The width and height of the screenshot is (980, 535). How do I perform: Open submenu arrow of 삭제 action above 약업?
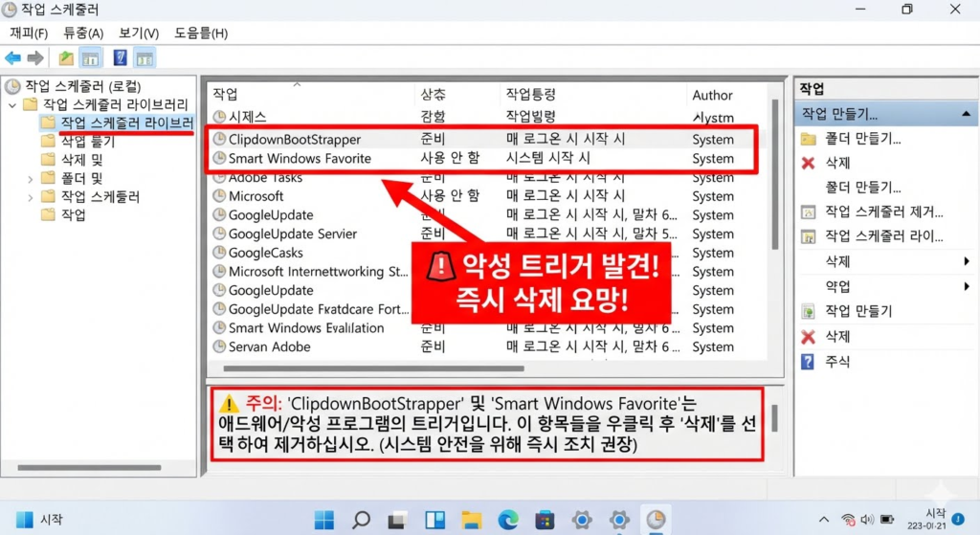tap(967, 261)
